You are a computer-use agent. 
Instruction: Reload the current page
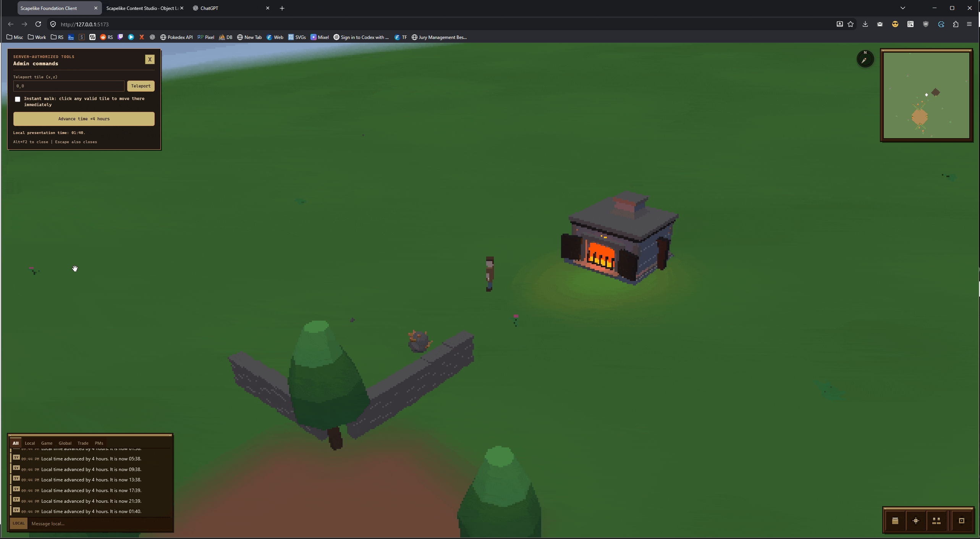pyautogui.click(x=38, y=24)
